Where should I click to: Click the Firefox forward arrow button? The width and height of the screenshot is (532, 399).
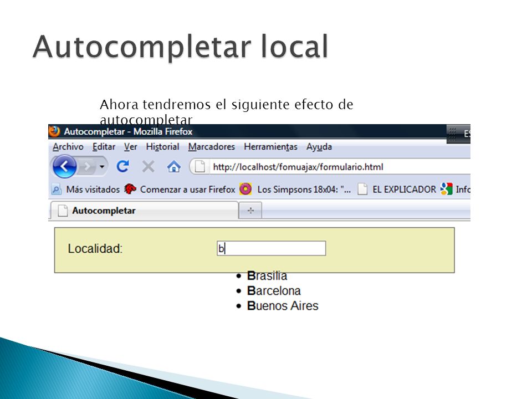tap(87, 167)
